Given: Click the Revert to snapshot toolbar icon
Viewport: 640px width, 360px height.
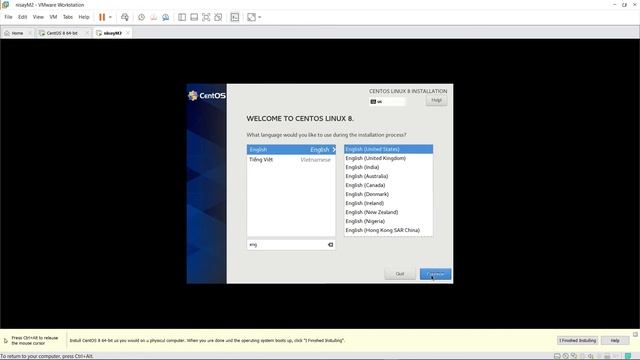Looking at the screenshot, I should tap(153, 17).
